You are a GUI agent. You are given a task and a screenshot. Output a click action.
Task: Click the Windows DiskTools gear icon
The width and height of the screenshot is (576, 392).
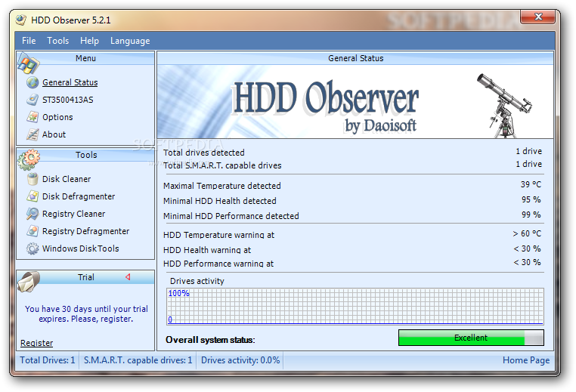point(33,248)
